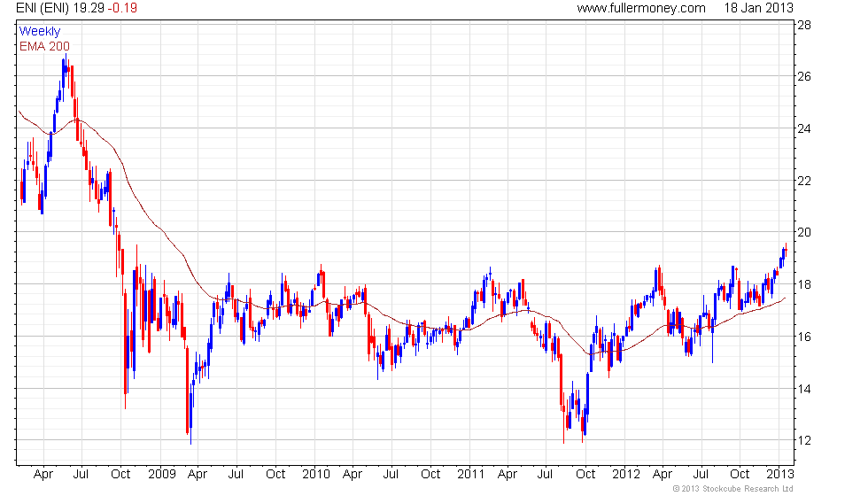Click the 26 price axis label
This screenshot has height=496, width=868.
[804, 76]
